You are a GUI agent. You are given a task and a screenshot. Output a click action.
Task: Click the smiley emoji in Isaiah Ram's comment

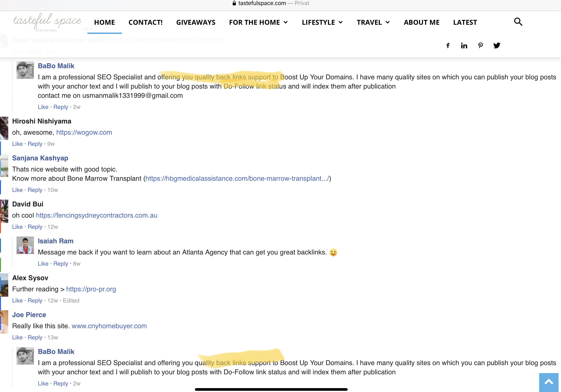pos(333,252)
